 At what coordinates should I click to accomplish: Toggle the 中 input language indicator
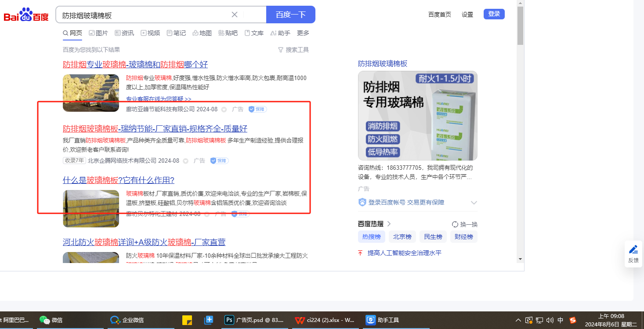click(560, 320)
